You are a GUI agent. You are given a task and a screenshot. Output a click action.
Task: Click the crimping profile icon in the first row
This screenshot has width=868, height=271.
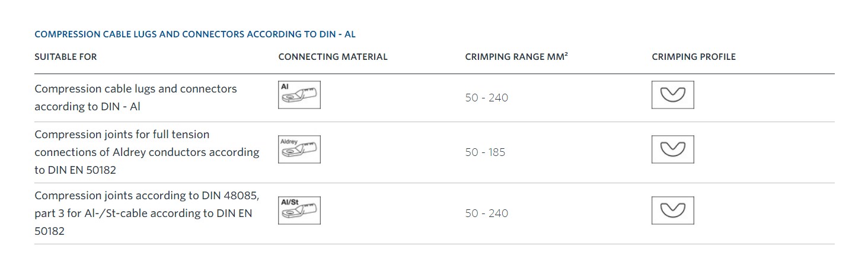673,95
